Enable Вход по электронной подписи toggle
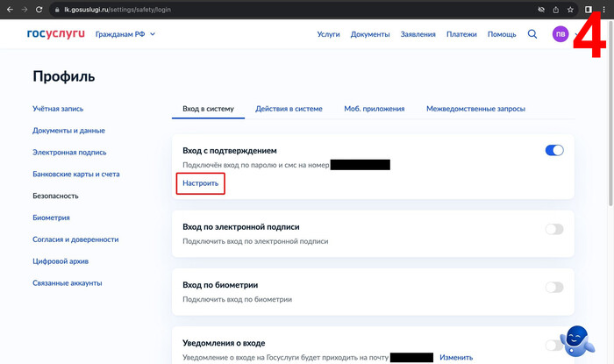Screen dimensions: 614x364 coord(554,229)
